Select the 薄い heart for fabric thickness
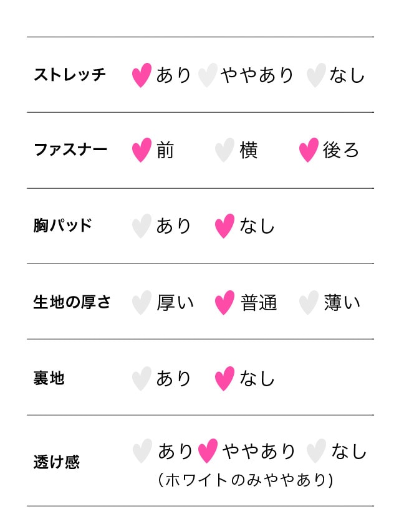 pyautogui.click(x=309, y=303)
